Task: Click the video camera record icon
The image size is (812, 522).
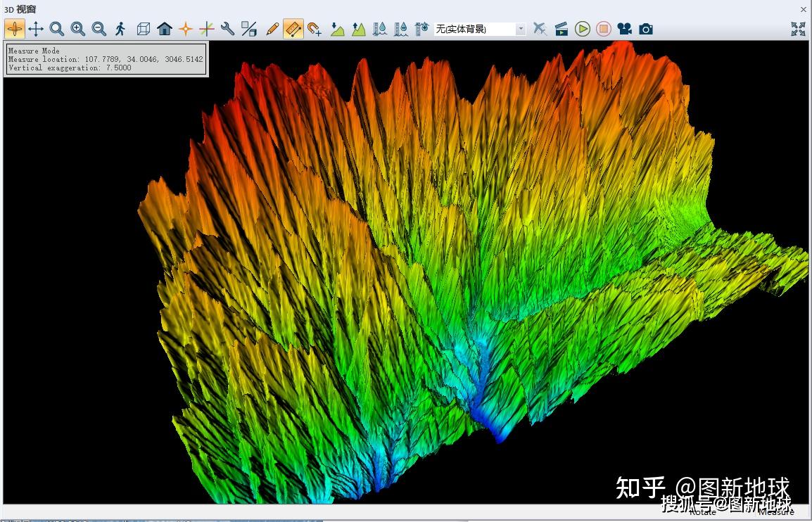Action: pyautogui.click(x=625, y=28)
